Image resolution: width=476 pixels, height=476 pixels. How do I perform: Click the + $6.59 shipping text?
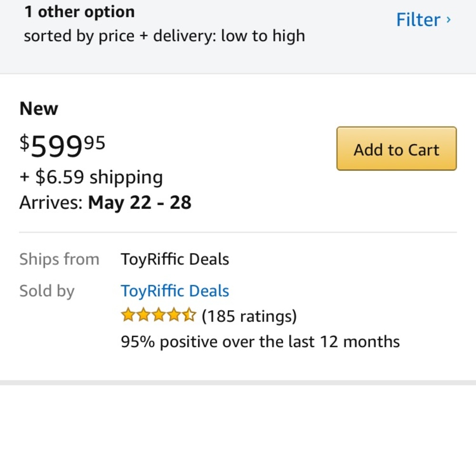[x=91, y=177]
